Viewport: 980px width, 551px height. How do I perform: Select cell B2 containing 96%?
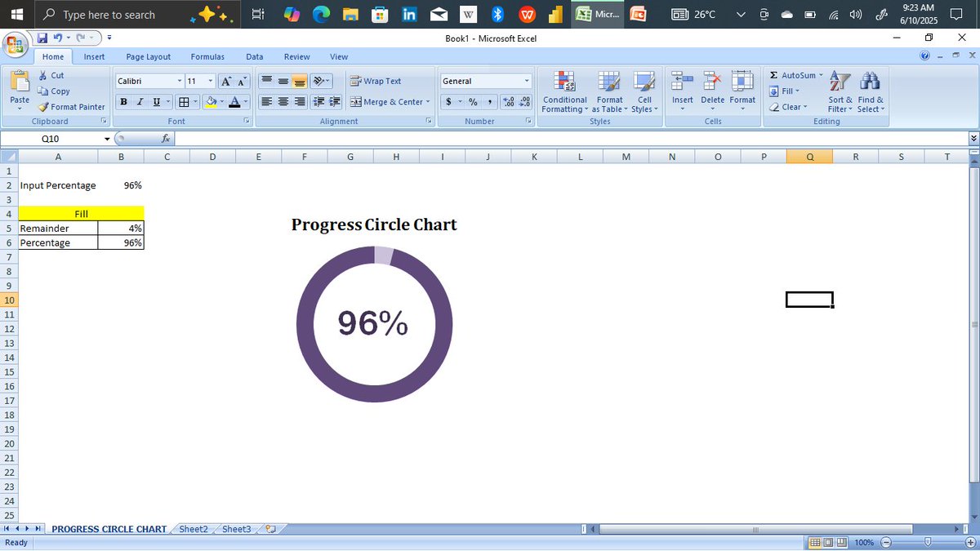[x=121, y=185]
